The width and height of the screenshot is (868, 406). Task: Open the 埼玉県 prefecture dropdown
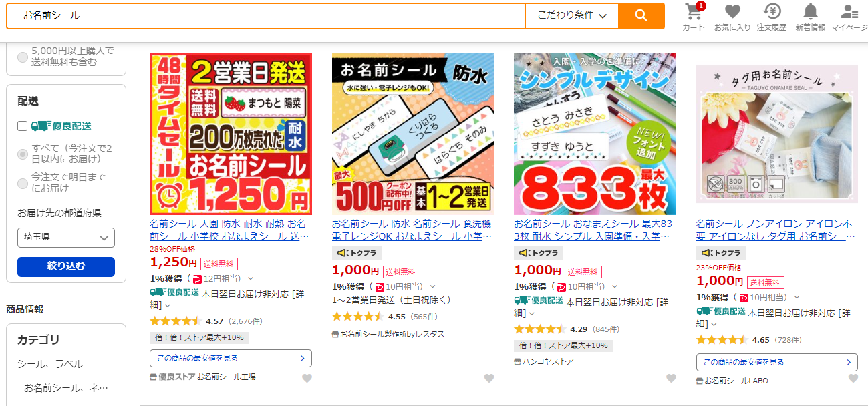[x=66, y=238]
